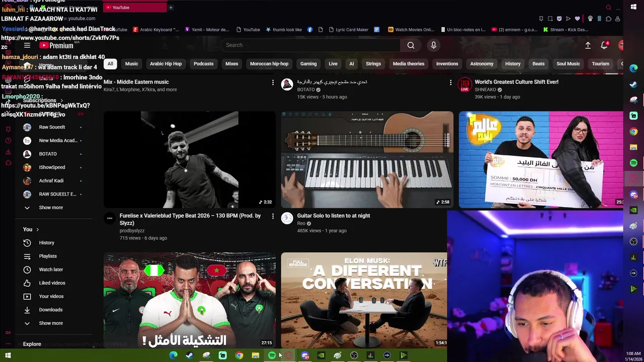Click the heart bookmark icon
The height and width of the screenshot is (362, 644).
(578, 19)
